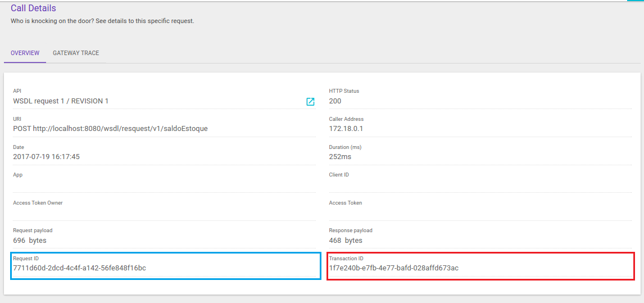Click the 'Who is knocking on the door' subtitle

pyautogui.click(x=102, y=21)
